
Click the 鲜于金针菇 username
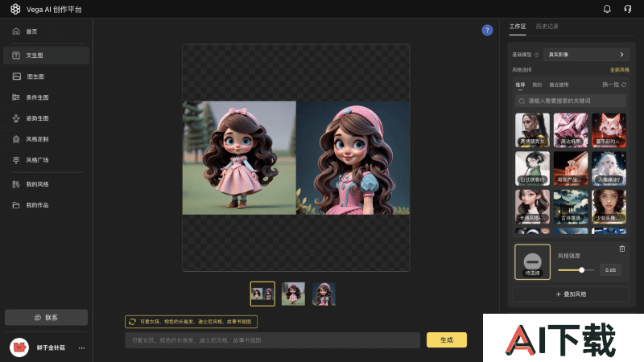(51, 348)
